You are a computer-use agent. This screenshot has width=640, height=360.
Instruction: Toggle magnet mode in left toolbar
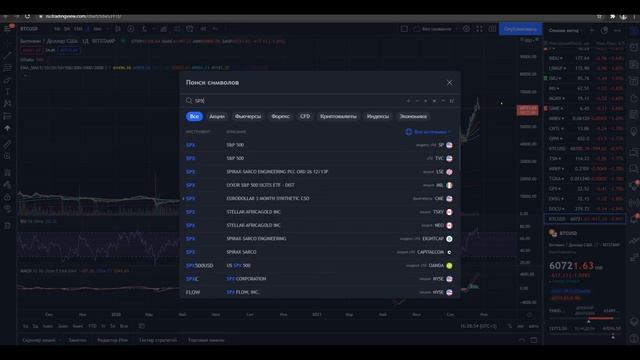7,173
